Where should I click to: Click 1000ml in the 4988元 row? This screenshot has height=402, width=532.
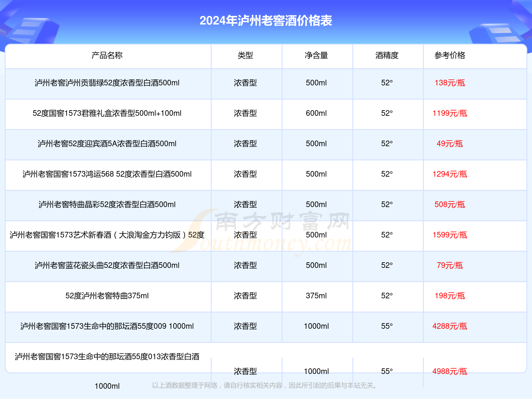click(316, 372)
